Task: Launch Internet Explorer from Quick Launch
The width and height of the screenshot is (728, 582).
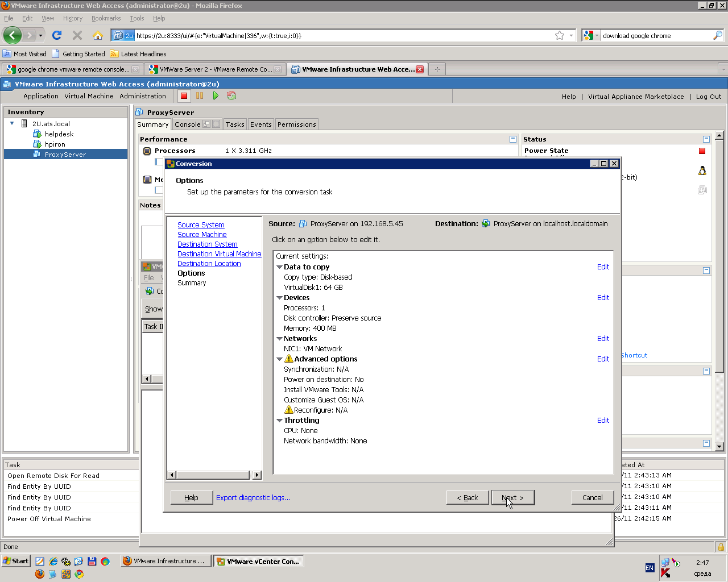Action: pos(53,562)
